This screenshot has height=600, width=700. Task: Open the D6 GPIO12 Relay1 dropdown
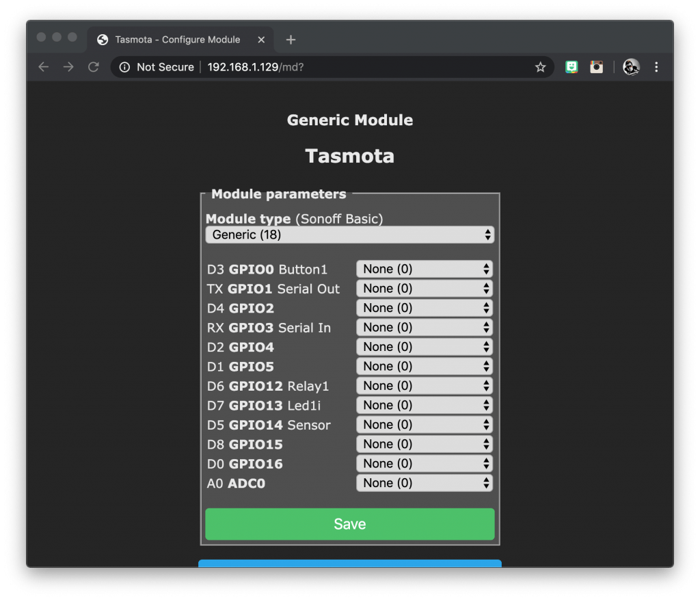point(424,386)
